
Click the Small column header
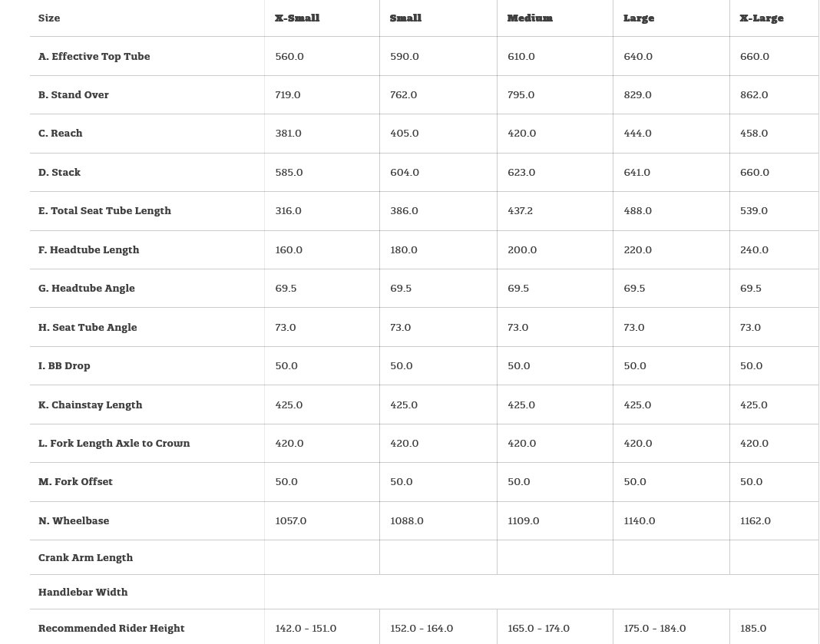[x=405, y=18]
